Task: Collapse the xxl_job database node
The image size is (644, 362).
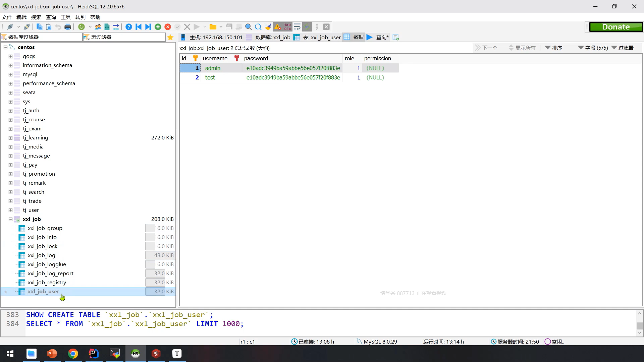Action: click(x=10, y=219)
